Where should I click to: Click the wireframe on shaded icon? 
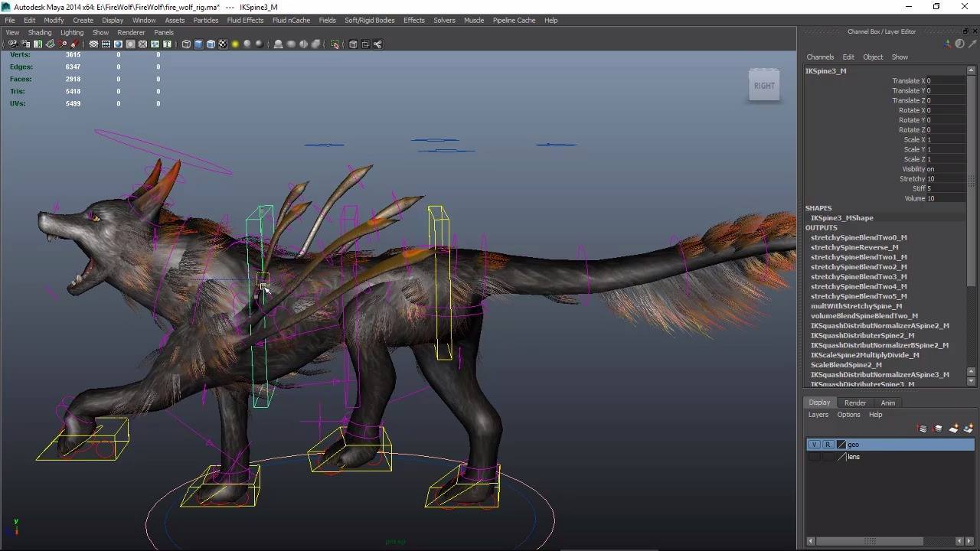[x=211, y=44]
